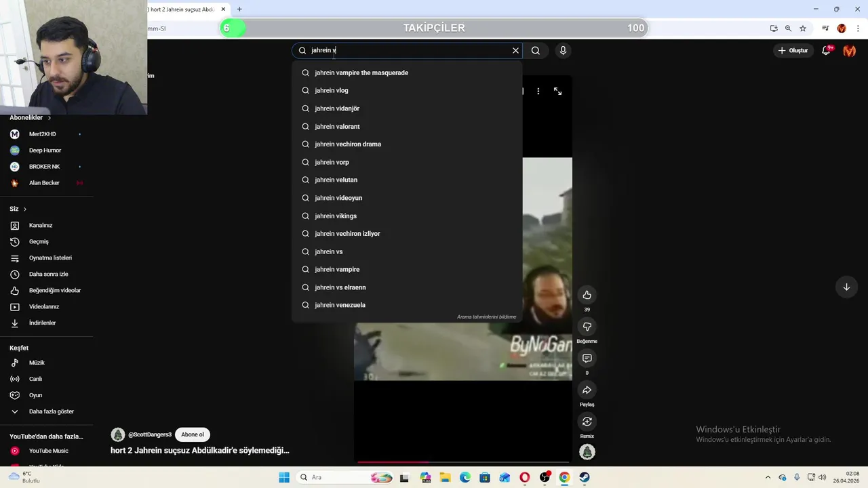Expand the Abonelikler section

pos(31,117)
